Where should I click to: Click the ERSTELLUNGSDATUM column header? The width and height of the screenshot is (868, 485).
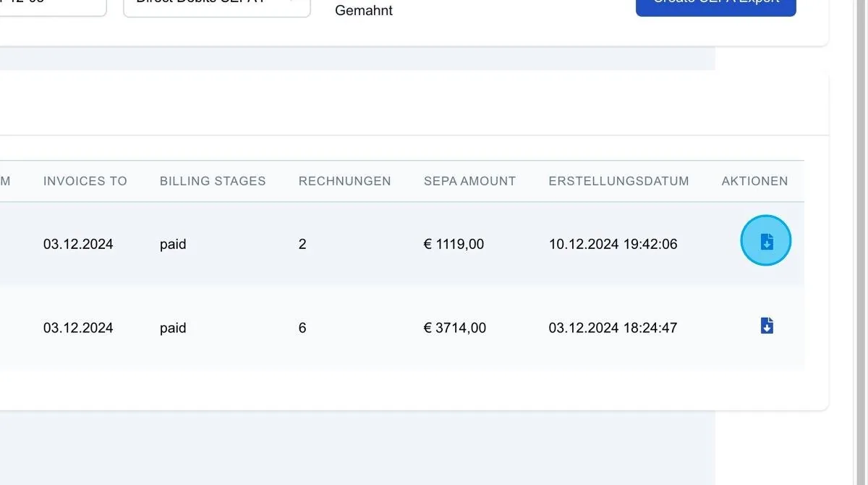(619, 181)
